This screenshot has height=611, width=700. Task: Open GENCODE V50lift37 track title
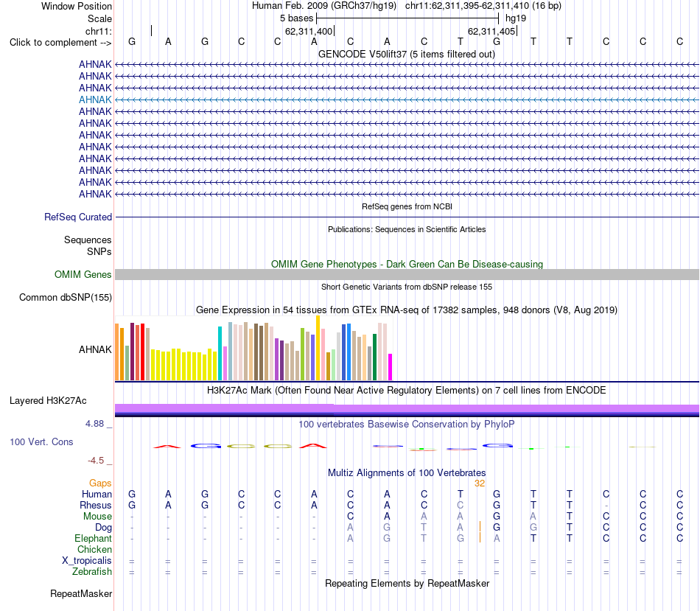tap(406, 55)
